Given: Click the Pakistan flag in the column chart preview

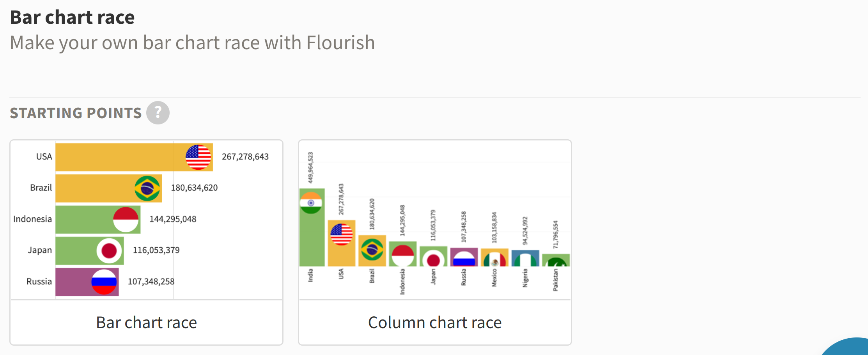Looking at the screenshot, I should tap(556, 262).
